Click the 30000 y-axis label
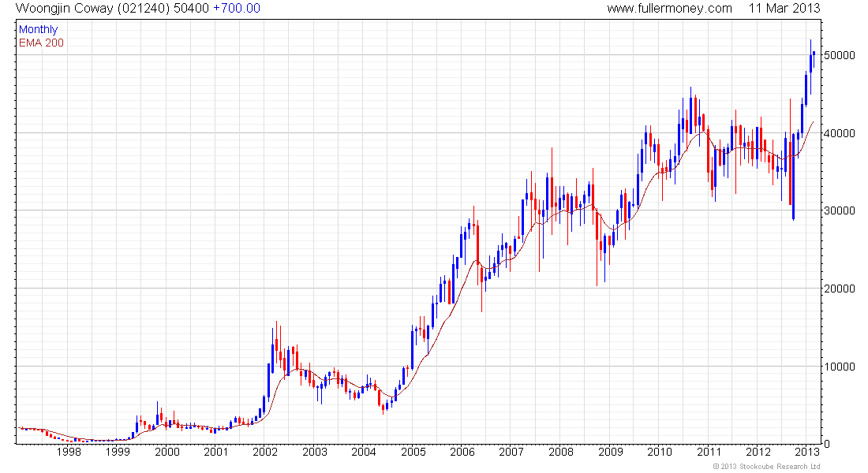Image resolution: width=868 pixels, height=473 pixels. click(840, 210)
